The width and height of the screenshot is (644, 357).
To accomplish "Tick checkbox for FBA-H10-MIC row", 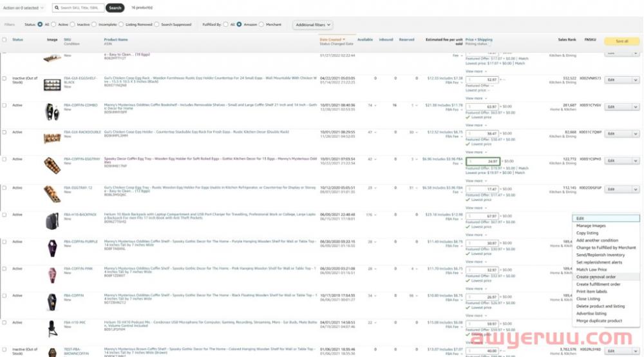I will [5, 322].
